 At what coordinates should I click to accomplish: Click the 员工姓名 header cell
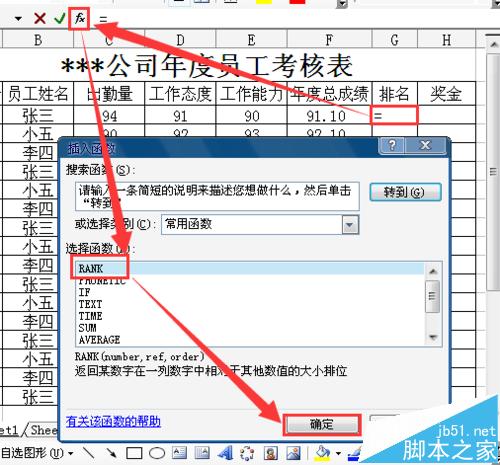38,94
